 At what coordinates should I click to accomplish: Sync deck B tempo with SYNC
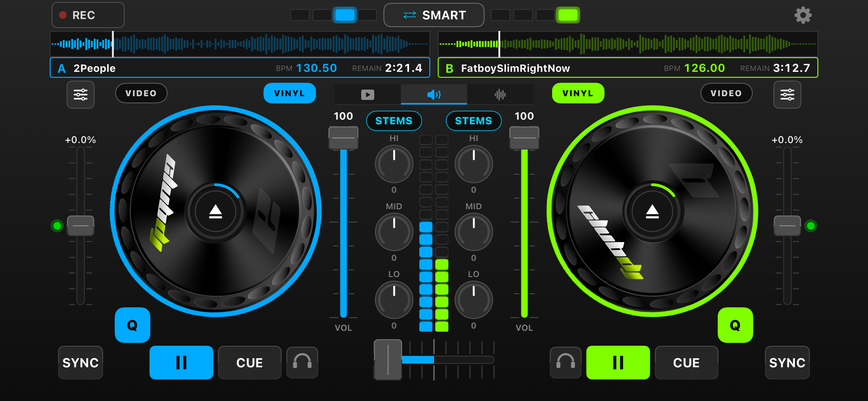tap(787, 363)
